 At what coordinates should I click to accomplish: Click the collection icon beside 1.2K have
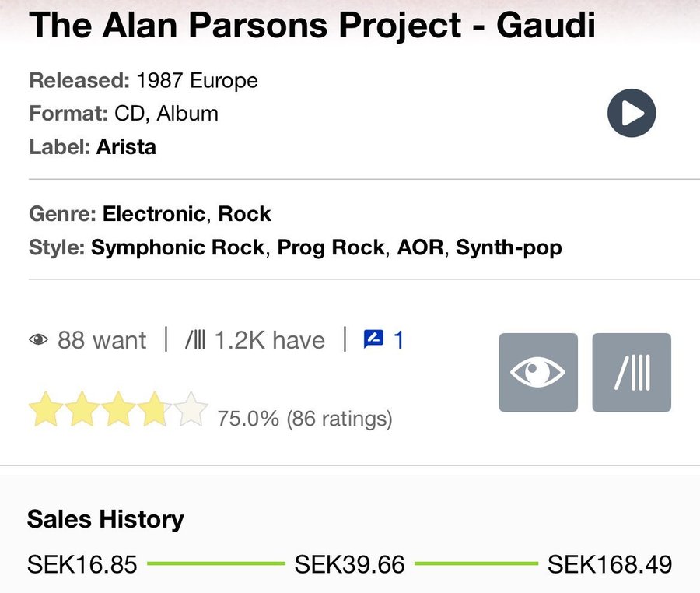coord(195,340)
